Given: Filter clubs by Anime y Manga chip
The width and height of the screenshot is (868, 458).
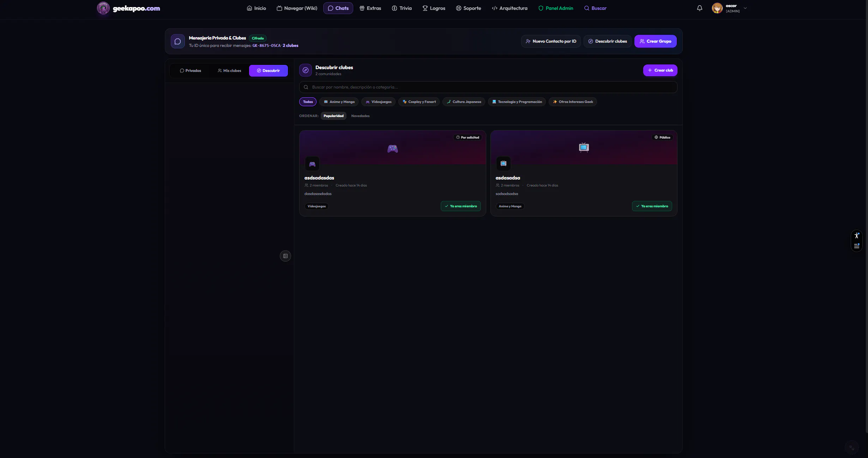Looking at the screenshot, I should tap(339, 102).
